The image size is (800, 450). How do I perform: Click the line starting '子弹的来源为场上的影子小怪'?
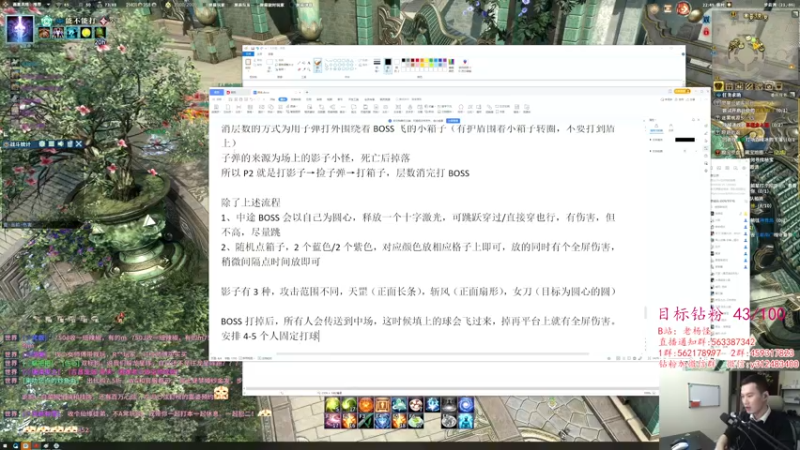pyautogui.click(x=316, y=158)
